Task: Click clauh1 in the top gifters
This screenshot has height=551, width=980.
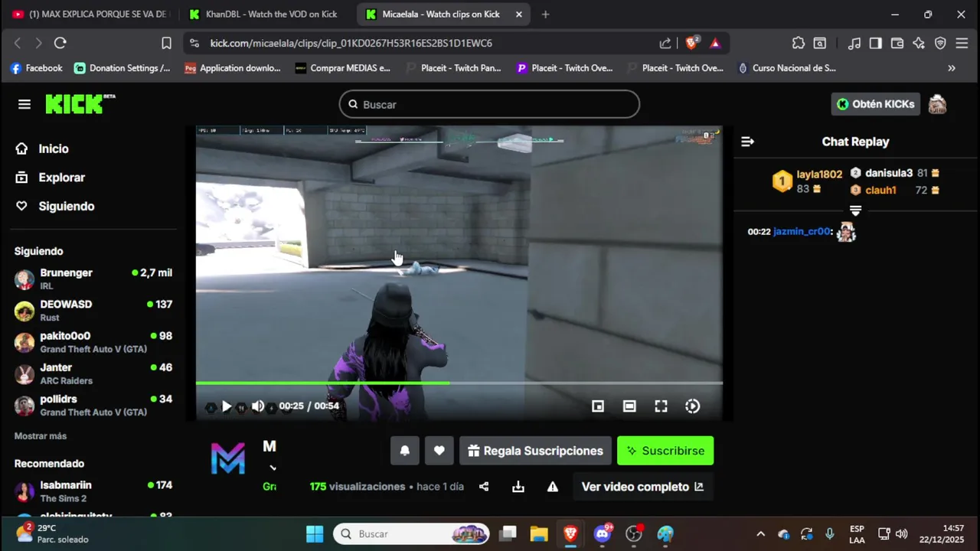Action: click(880, 191)
